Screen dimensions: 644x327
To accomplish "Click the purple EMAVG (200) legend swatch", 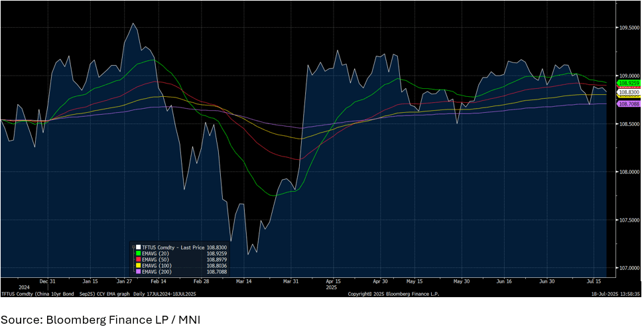I will click(138, 271).
